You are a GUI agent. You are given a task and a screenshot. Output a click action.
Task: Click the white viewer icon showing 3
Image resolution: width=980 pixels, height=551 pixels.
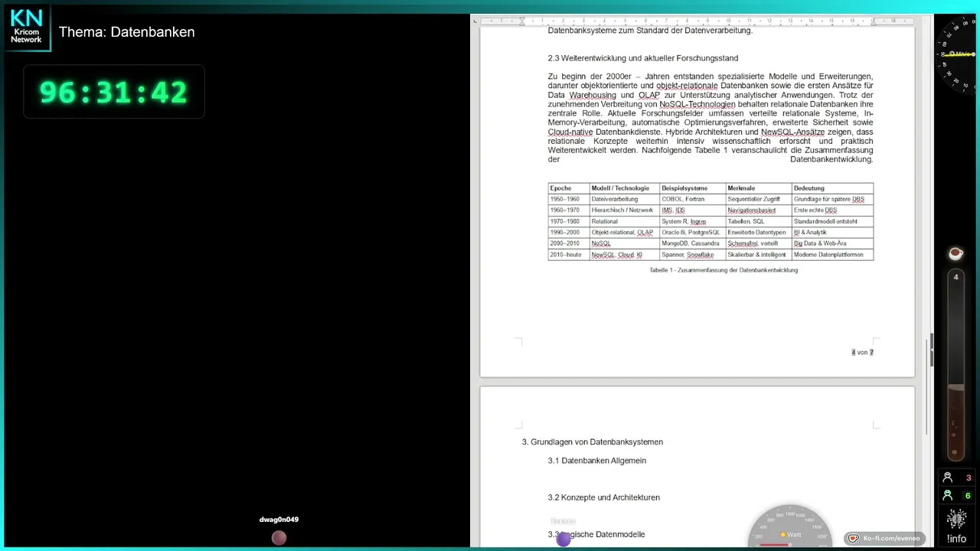948,478
